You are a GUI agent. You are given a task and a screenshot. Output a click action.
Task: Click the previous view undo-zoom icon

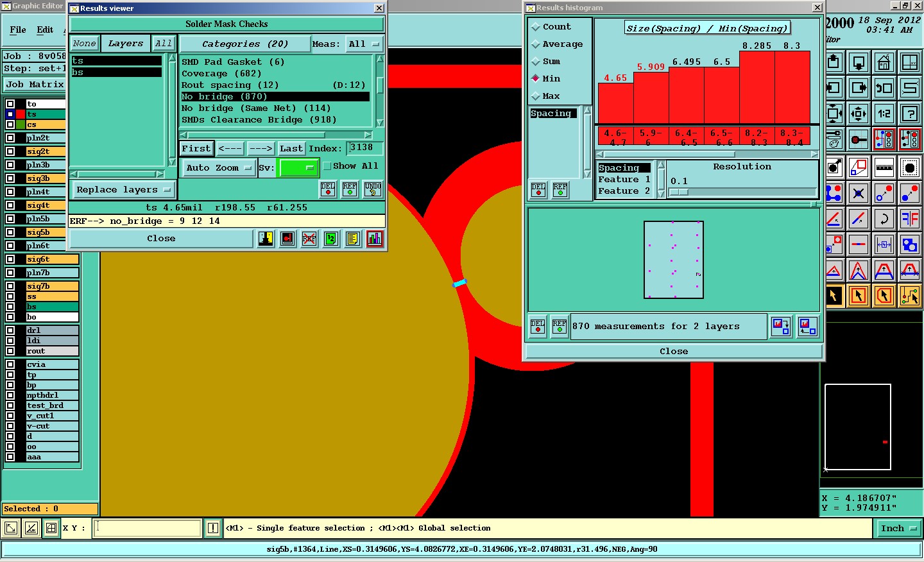point(884,88)
